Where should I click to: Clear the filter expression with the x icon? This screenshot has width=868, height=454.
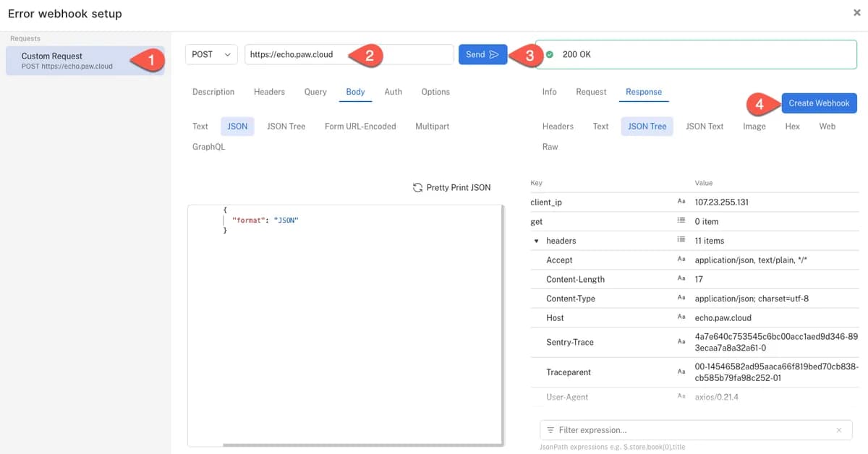pyautogui.click(x=839, y=430)
